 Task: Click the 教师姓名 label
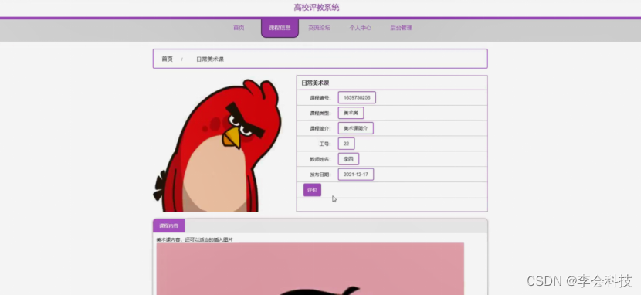tap(320, 159)
